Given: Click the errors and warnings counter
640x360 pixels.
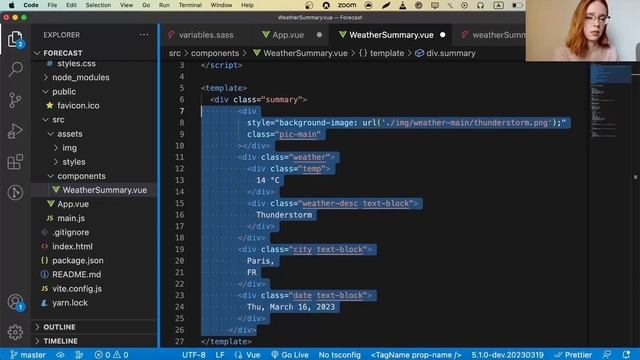Looking at the screenshot, I should pos(111,355).
